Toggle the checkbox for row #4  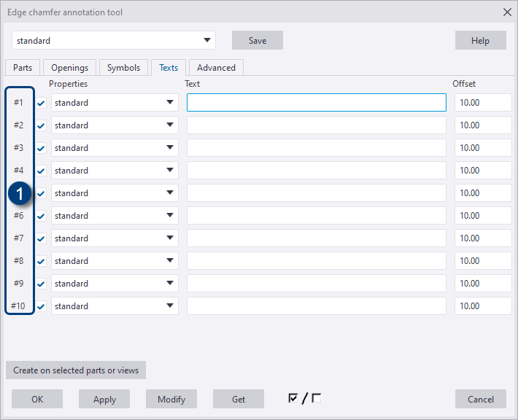click(41, 171)
